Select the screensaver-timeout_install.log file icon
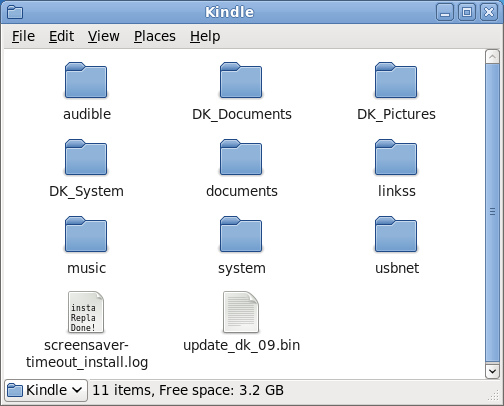Viewport: 504px width, 406px height. coord(86,312)
